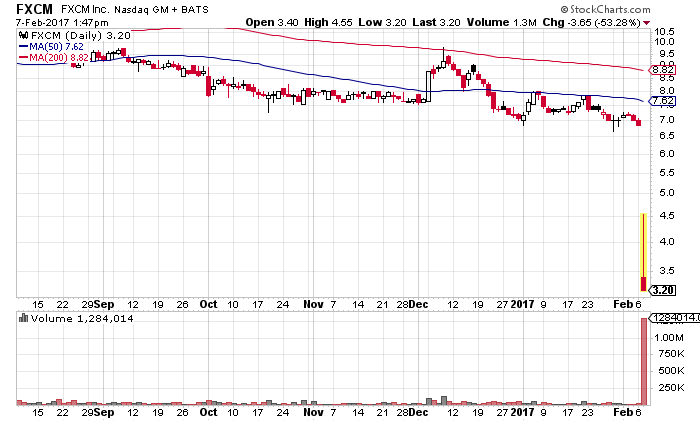Click the 4.5 price axis label
This screenshot has width=700, height=421.
click(667, 216)
